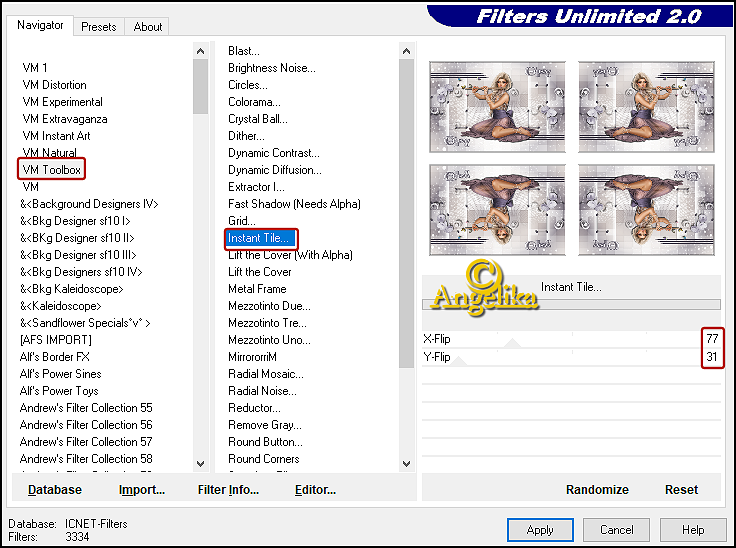736x548 pixels.
Task: Select the Navigator tab
Action: click(40, 25)
